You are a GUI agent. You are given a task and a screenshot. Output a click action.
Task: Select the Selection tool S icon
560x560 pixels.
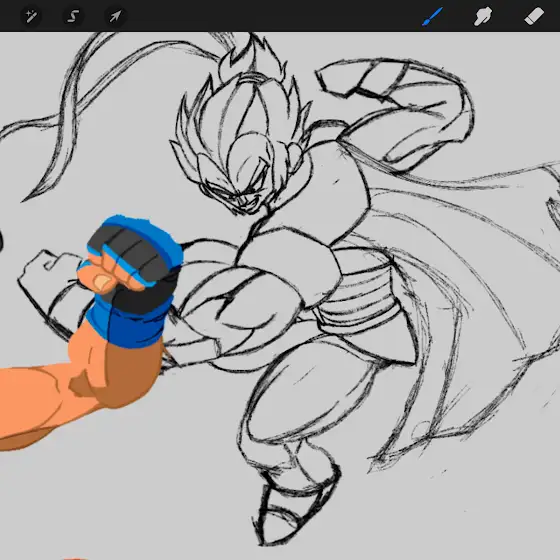[x=73, y=16]
